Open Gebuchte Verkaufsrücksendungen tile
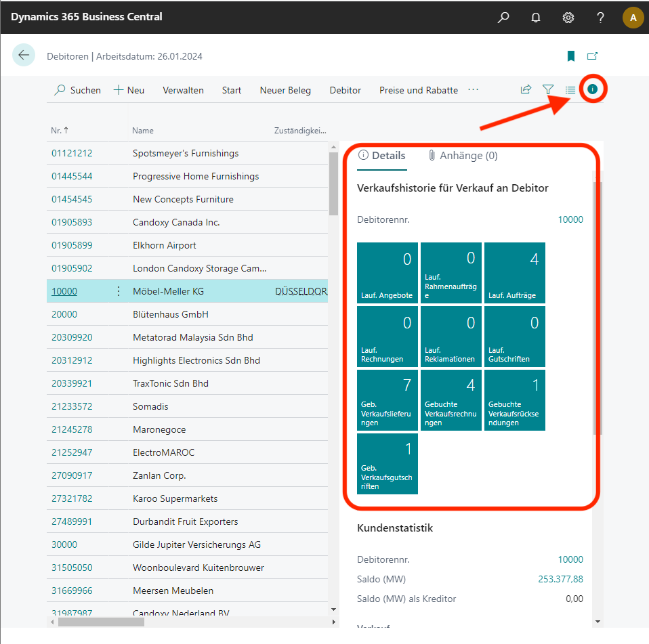The width and height of the screenshot is (649, 644). [515, 400]
